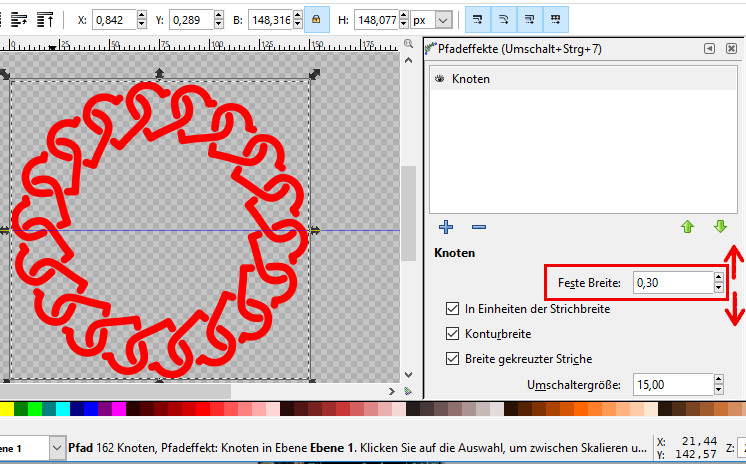The height and width of the screenshot is (464, 746).
Task: Click the Y position field
Action: click(191, 20)
